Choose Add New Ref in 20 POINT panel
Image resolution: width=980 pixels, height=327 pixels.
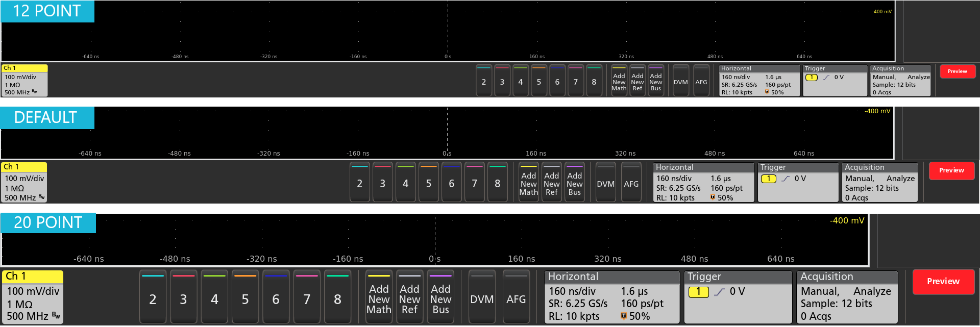[410, 297]
